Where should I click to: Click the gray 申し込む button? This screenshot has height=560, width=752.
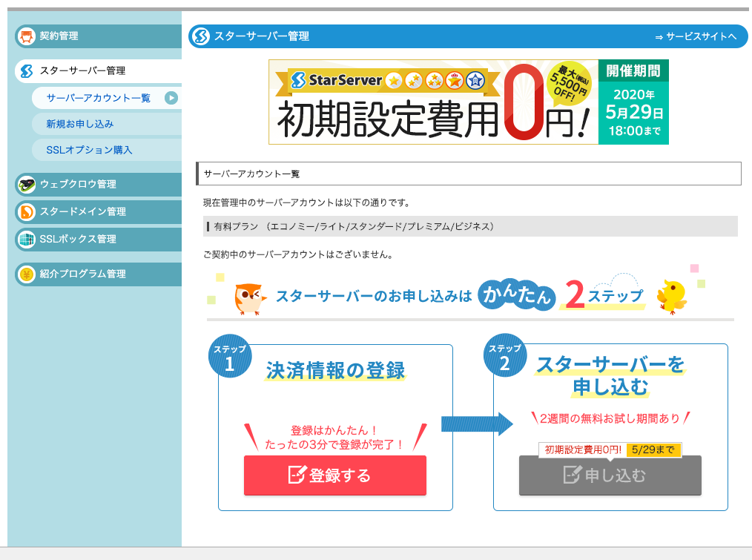(x=610, y=475)
